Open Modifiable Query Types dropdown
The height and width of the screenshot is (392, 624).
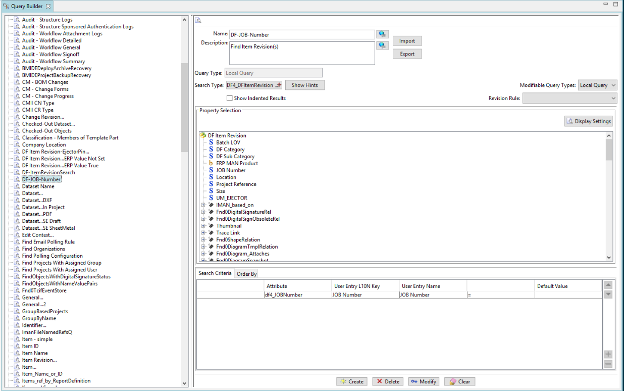[x=597, y=85]
